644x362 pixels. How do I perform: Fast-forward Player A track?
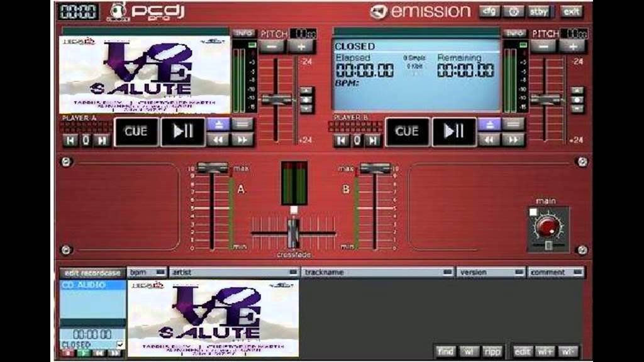pos(242,140)
